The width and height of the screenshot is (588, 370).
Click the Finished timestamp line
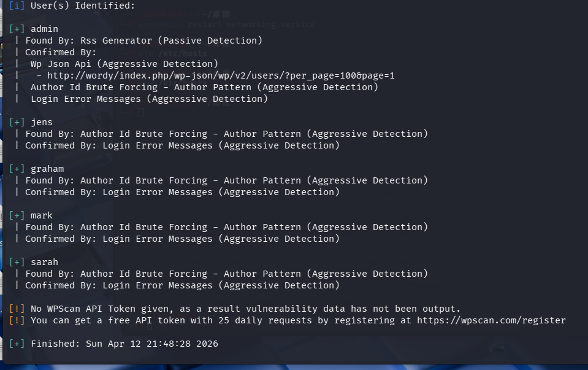[124, 344]
